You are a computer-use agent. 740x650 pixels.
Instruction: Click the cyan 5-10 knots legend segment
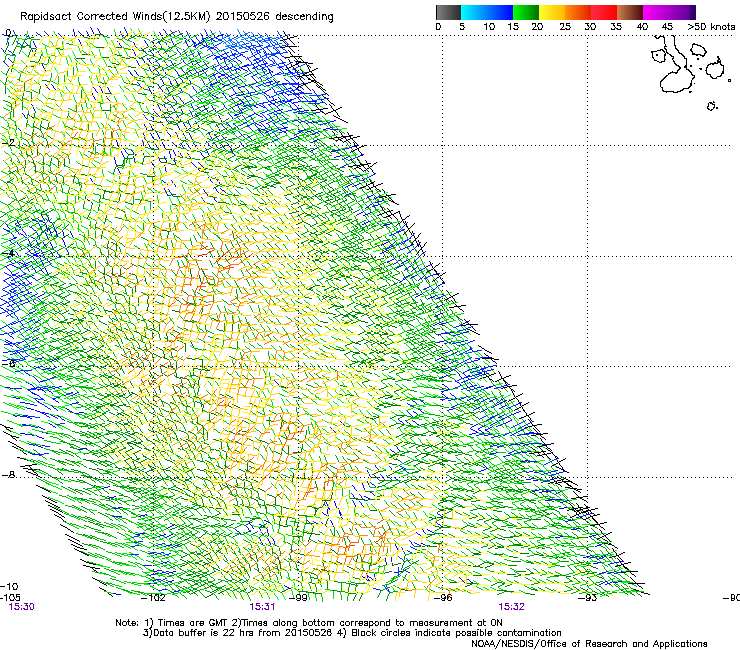pyautogui.click(x=473, y=12)
